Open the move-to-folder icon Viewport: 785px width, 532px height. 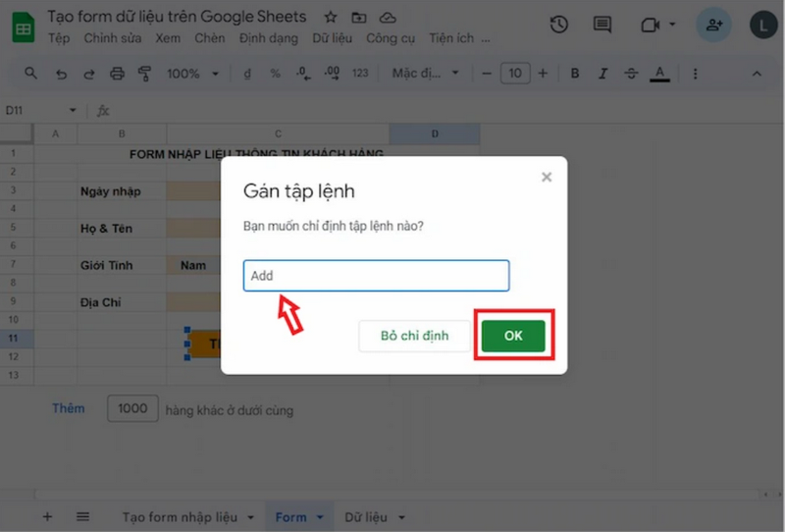click(x=358, y=18)
